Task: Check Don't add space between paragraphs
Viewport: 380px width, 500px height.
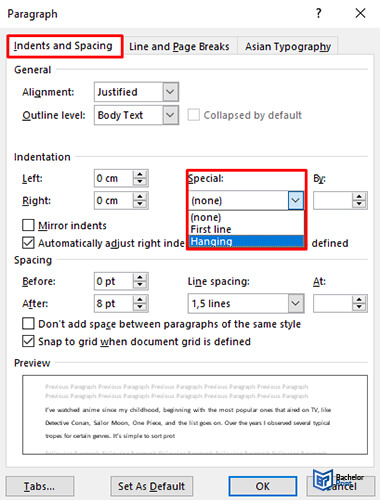Action: pos(28,324)
